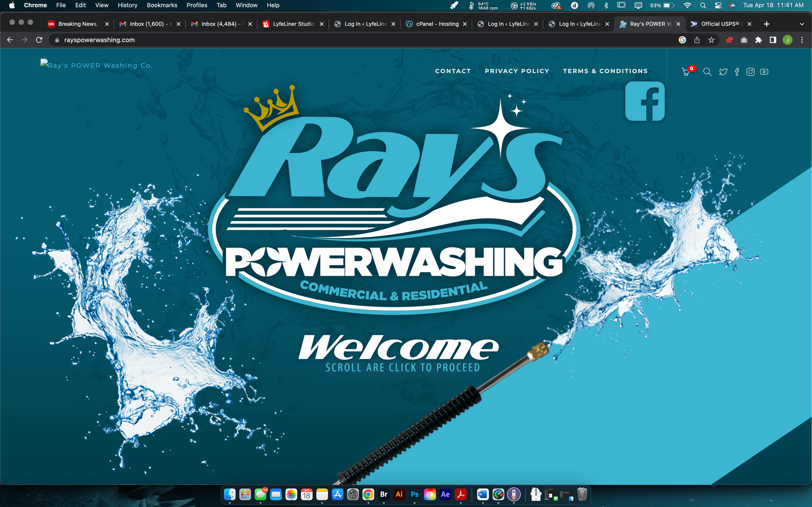Open Chrome extensions puzzle icon
This screenshot has height=507, width=812.
[x=758, y=40]
